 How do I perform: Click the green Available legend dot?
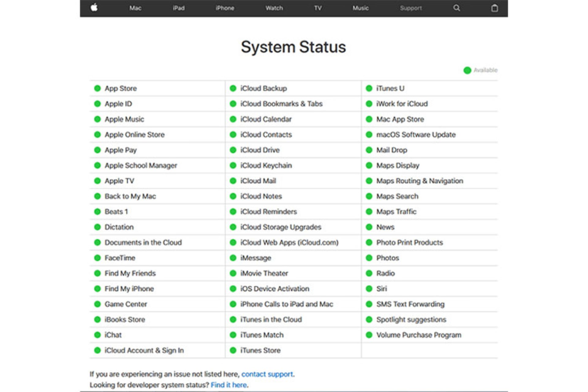467,70
